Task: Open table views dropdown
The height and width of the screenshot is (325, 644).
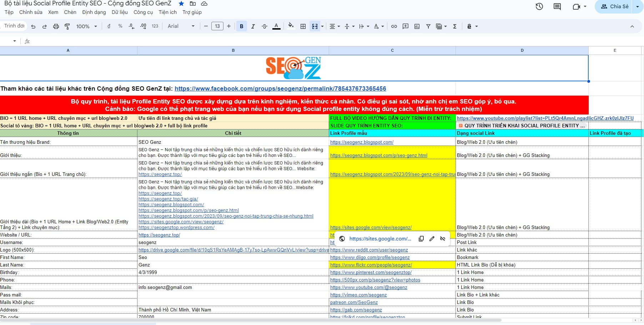Action: 441,26
